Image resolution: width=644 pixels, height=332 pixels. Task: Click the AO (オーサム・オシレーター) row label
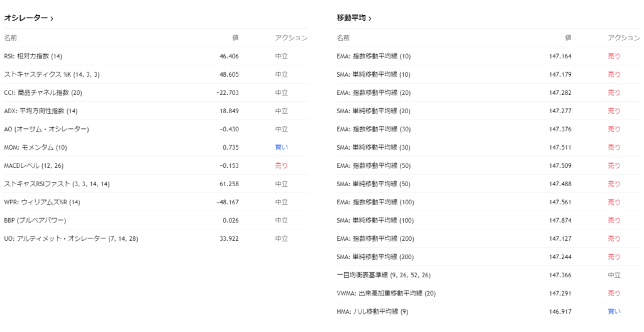click(x=47, y=129)
